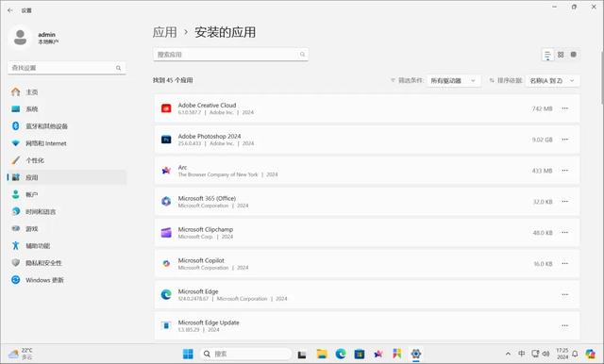Open the 中 input method indicator

click(522, 354)
